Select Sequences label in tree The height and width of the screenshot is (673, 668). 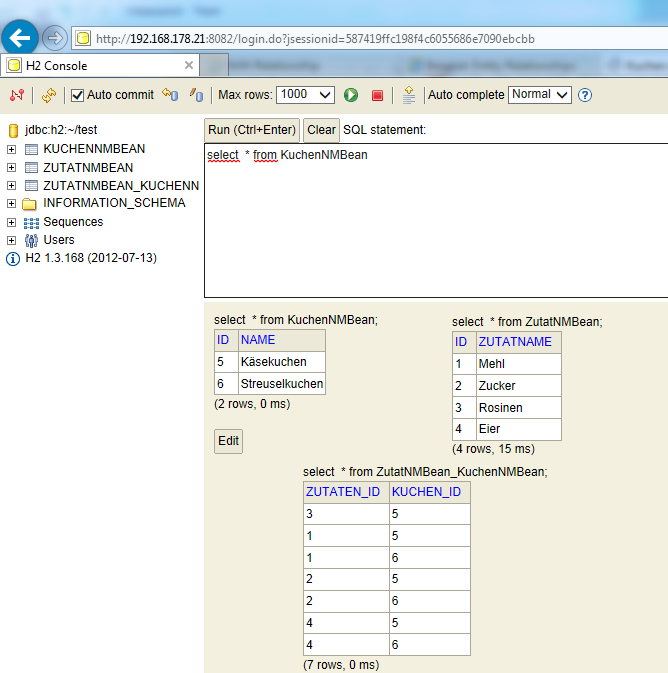pyautogui.click(x=73, y=221)
